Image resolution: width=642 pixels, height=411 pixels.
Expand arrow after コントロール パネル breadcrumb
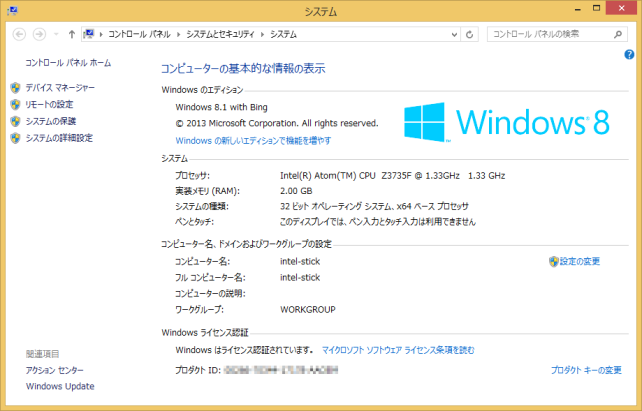[179, 34]
